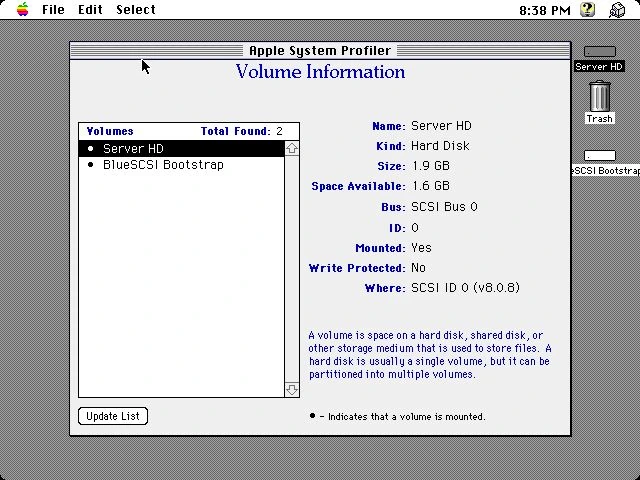The height and width of the screenshot is (480, 640).
Task: Open the Application switcher menu icon
Action: click(x=617, y=10)
